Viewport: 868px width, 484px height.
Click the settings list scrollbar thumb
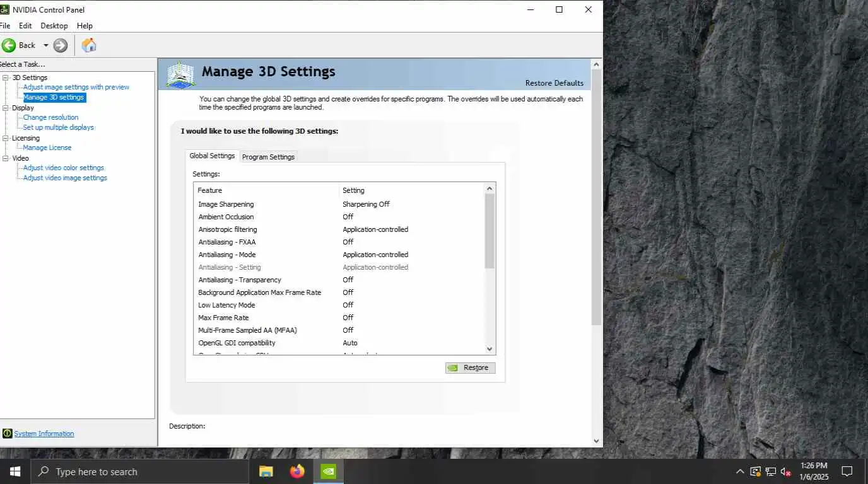pos(490,231)
